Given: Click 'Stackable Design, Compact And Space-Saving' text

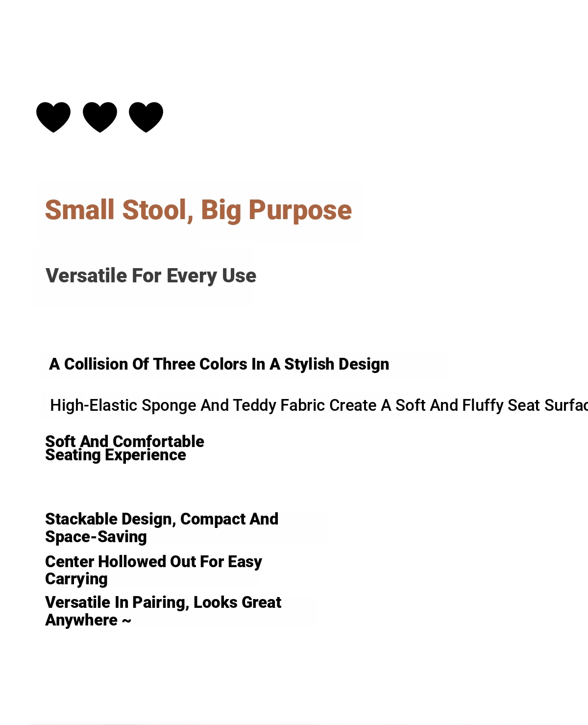Looking at the screenshot, I should pyautogui.click(x=162, y=527).
